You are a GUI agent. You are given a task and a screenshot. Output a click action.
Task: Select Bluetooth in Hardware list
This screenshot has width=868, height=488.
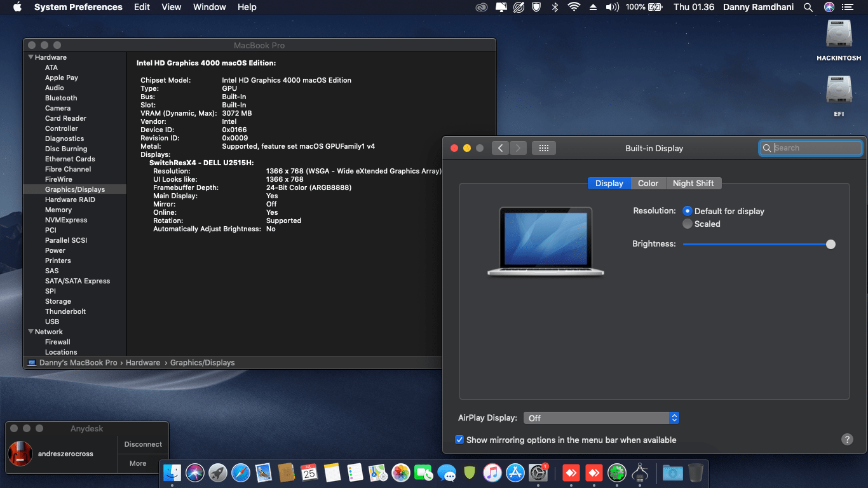tap(61, 98)
